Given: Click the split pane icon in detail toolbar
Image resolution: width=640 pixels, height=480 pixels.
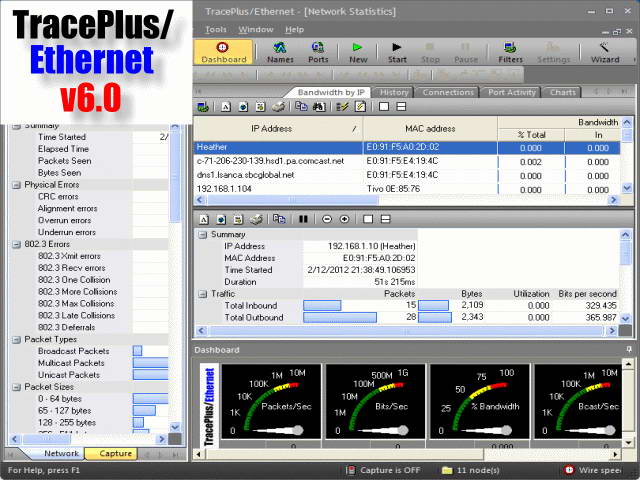Looking at the screenshot, I should [x=385, y=220].
